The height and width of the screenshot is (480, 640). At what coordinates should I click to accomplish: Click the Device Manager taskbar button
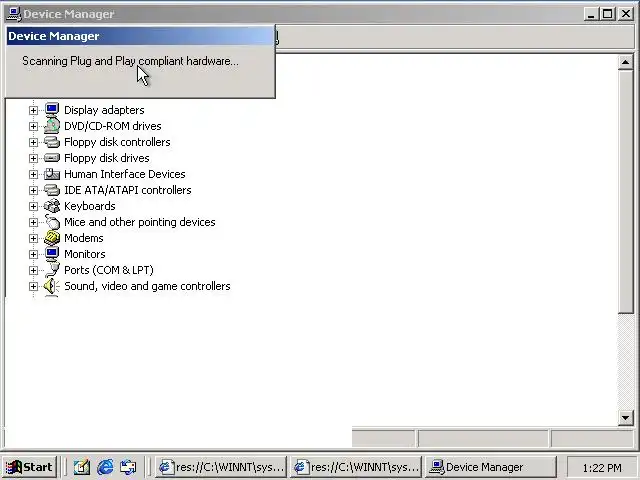490,467
